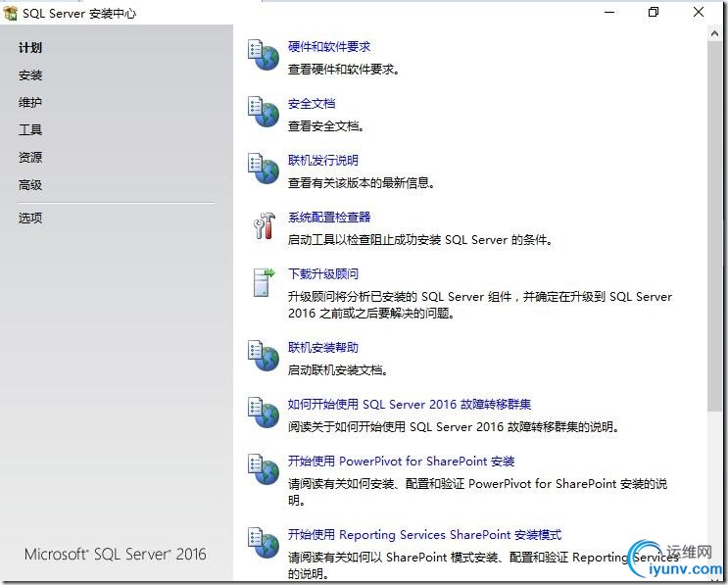Click the globe icon beside 硬件和软件要求
Screen dimensions: 728x585
point(264,55)
